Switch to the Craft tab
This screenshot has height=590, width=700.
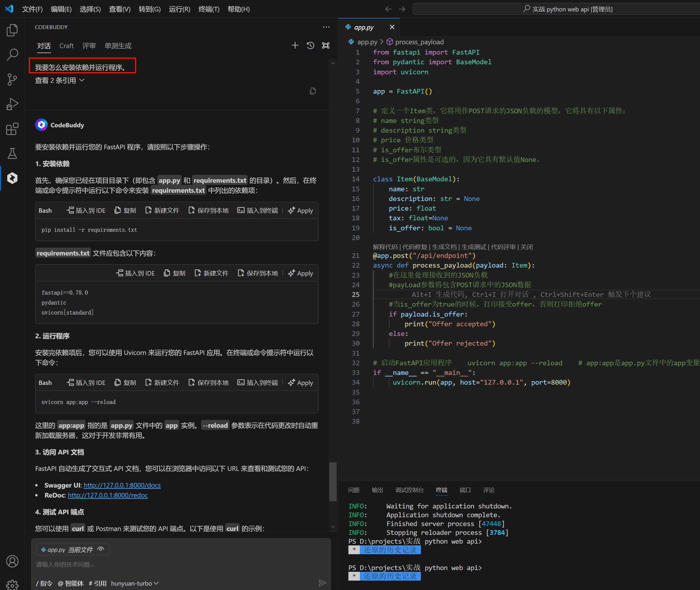point(66,46)
